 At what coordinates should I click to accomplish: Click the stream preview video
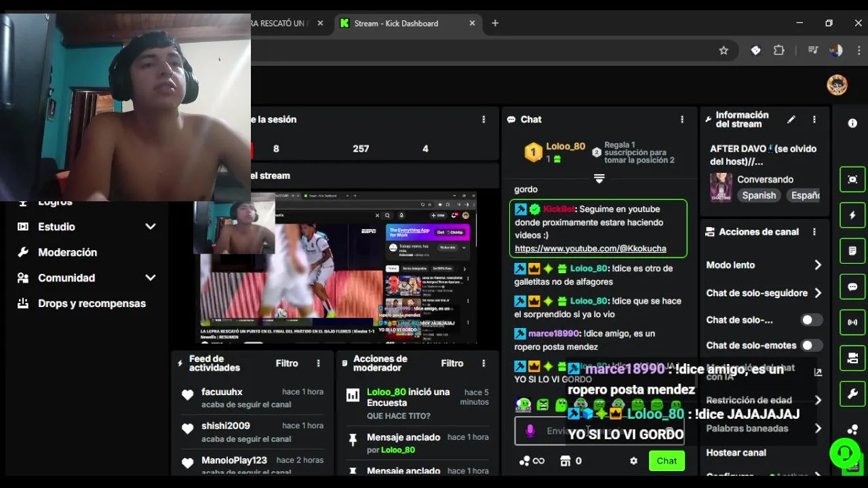(335, 268)
